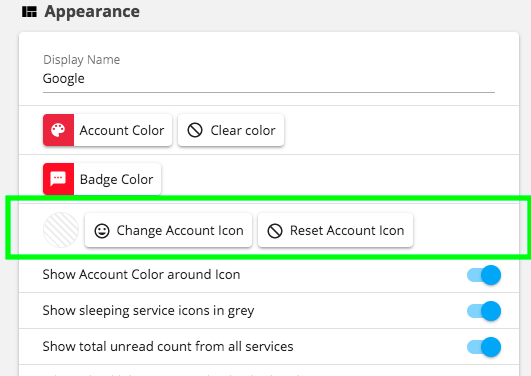Click the Account Color label text

[122, 130]
